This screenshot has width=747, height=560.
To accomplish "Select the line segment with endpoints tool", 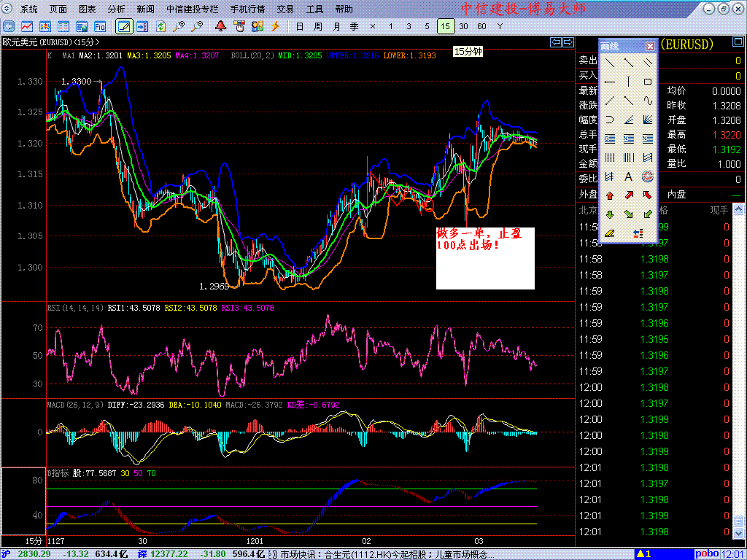I will click(628, 63).
